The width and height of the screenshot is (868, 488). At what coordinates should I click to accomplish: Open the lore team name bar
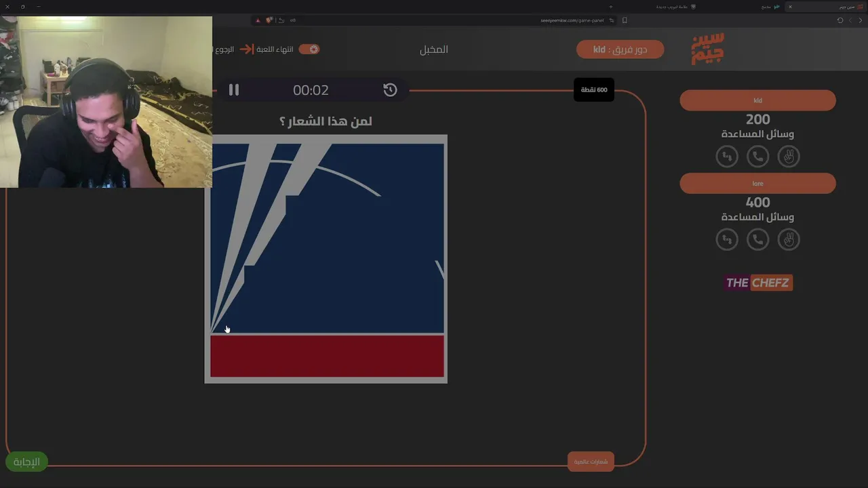757,183
